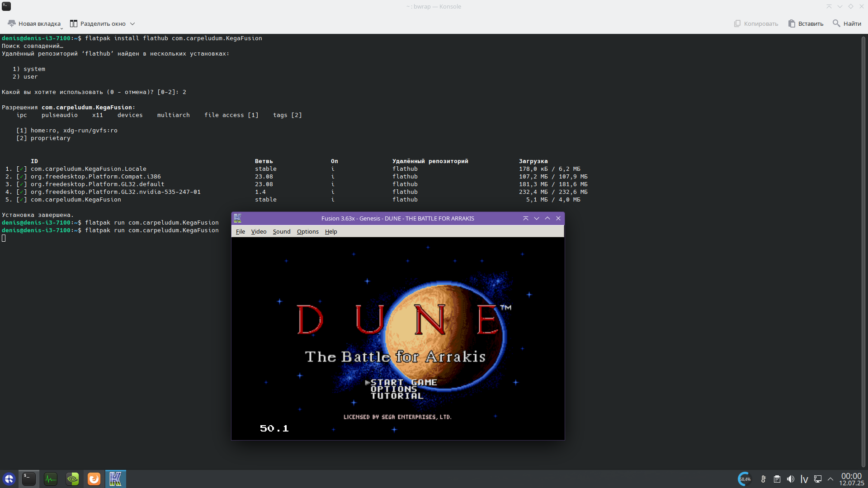The image size is (868, 488).
Task: Click the Kega Fusion taskbar icon
Action: click(x=116, y=479)
